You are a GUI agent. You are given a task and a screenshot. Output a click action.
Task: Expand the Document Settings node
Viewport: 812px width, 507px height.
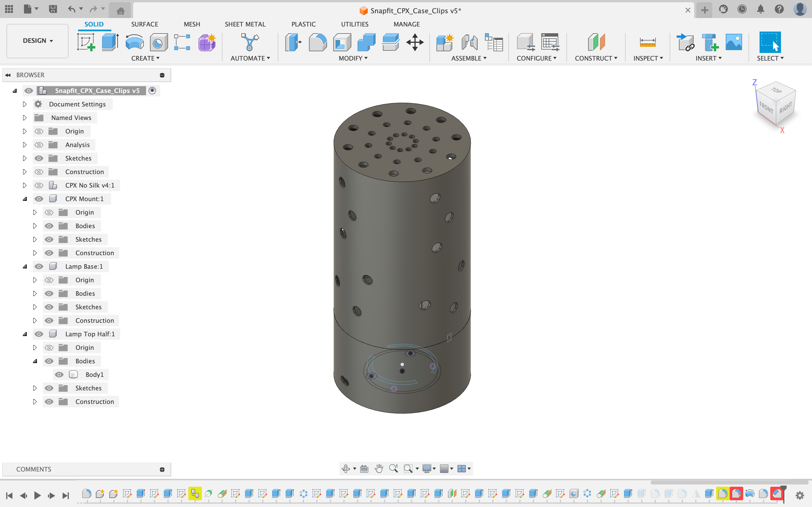tap(25, 104)
